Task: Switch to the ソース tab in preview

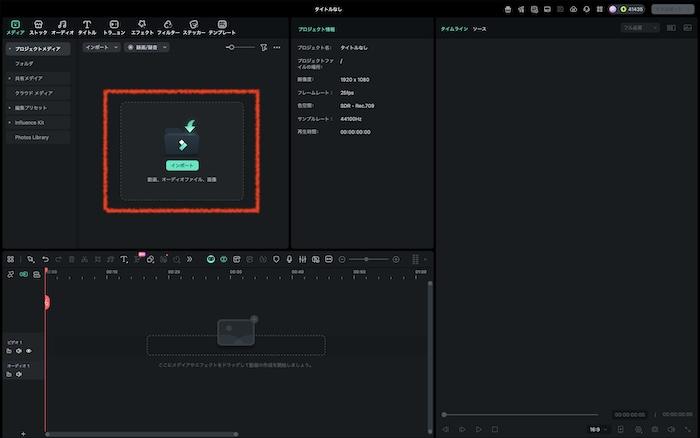Action: (x=480, y=29)
